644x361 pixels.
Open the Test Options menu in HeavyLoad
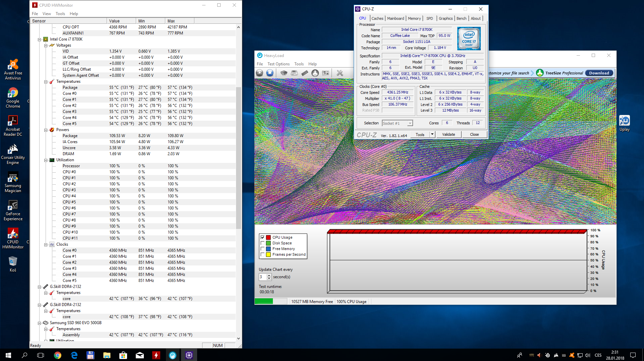(x=278, y=64)
